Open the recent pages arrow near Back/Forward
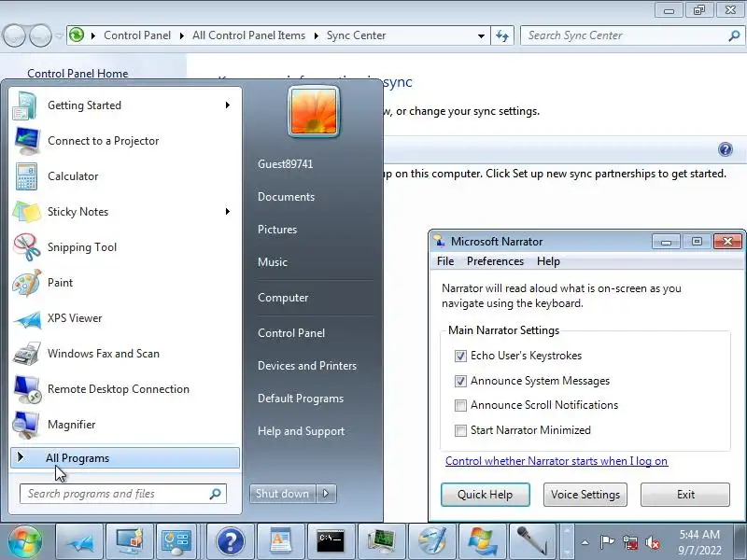Screen dimensions: 747x560 tap(59, 35)
